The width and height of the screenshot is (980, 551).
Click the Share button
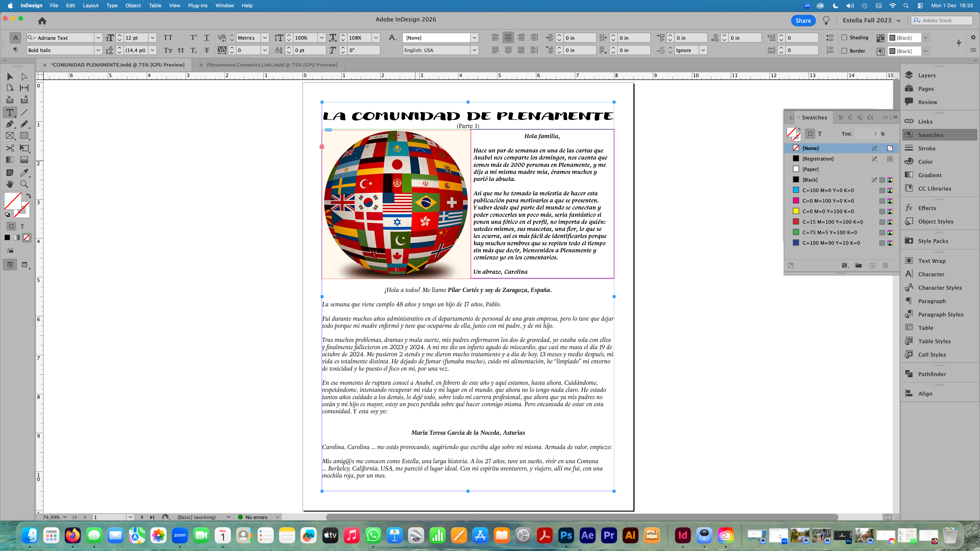pyautogui.click(x=803, y=20)
